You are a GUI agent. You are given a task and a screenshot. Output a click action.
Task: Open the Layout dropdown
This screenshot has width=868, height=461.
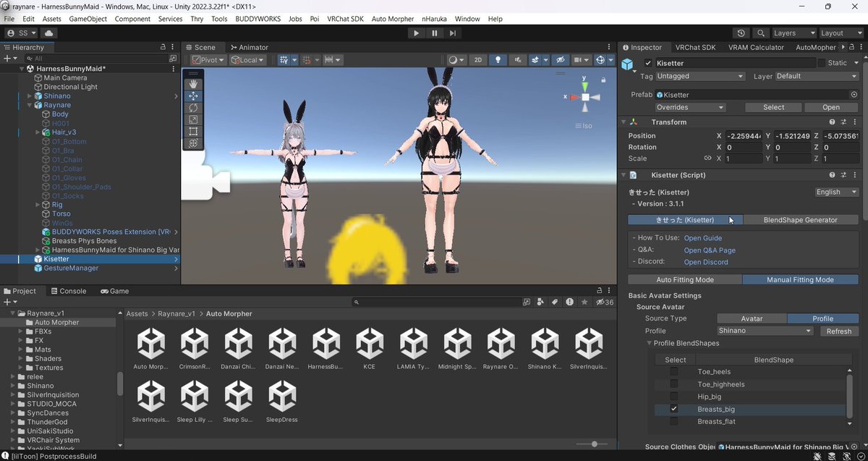[x=841, y=33]
